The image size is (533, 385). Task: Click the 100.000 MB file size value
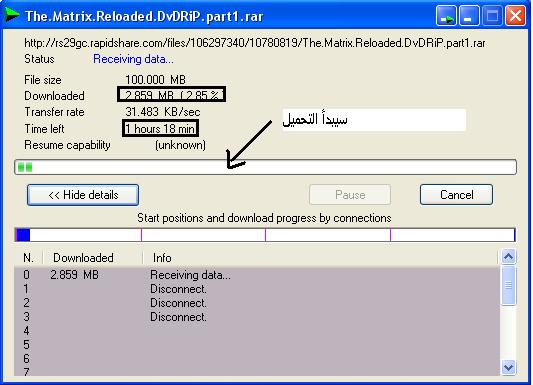[x=155, y=80]
